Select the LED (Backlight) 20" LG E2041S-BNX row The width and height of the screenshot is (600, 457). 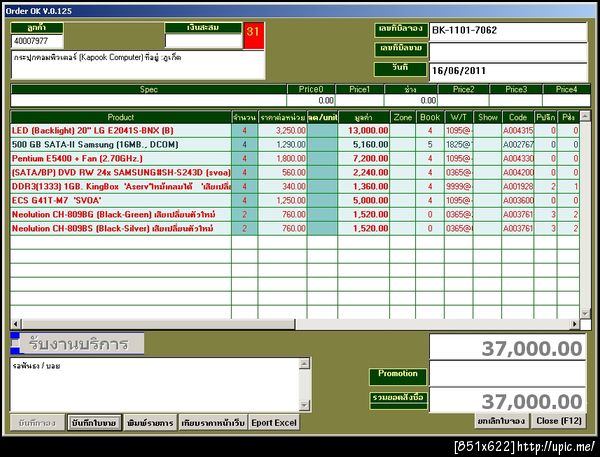tap(295, 131)
